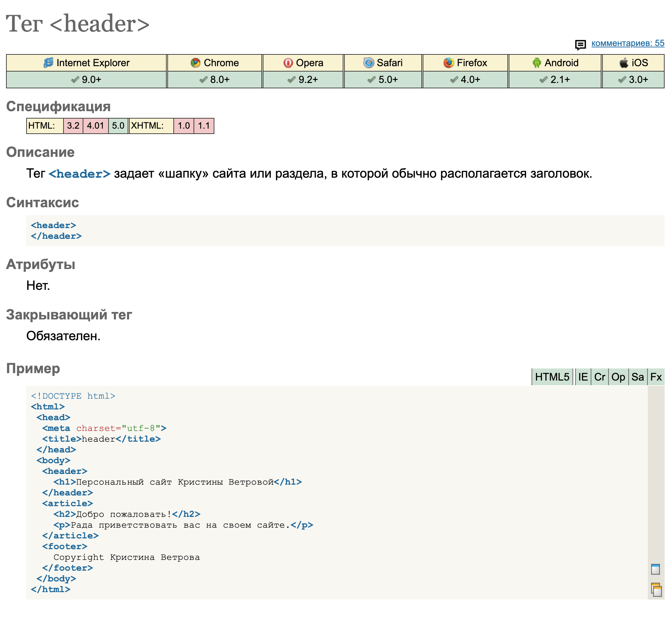
Task: Select the Fx label above the example
Action: click(x=656, y=377)
